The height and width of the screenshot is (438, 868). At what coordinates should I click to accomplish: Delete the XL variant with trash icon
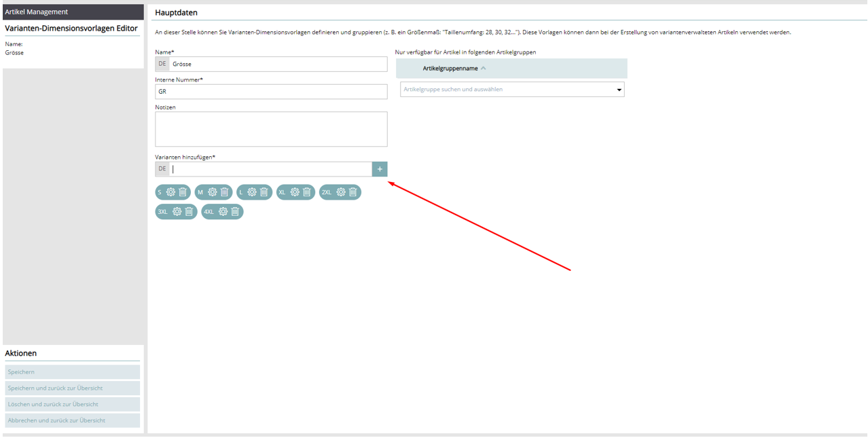tap(307, 192)
